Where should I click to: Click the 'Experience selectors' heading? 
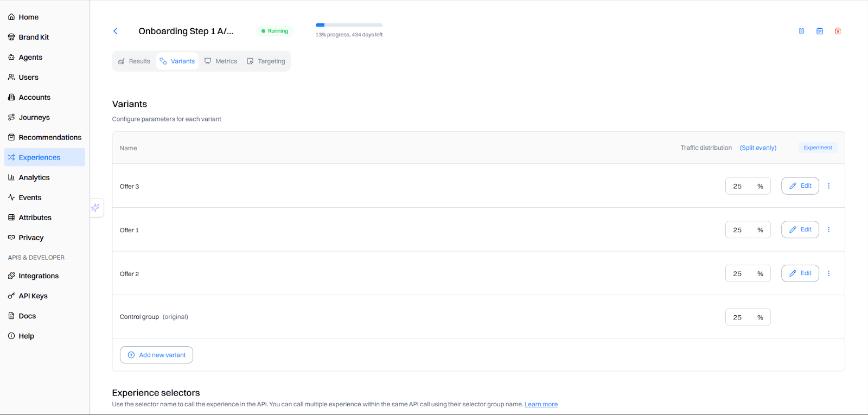(x=156, y=393)
